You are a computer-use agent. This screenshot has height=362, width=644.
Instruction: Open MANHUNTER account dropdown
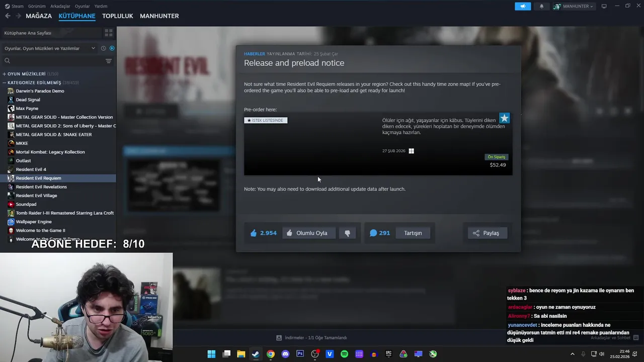coord(574,6)
